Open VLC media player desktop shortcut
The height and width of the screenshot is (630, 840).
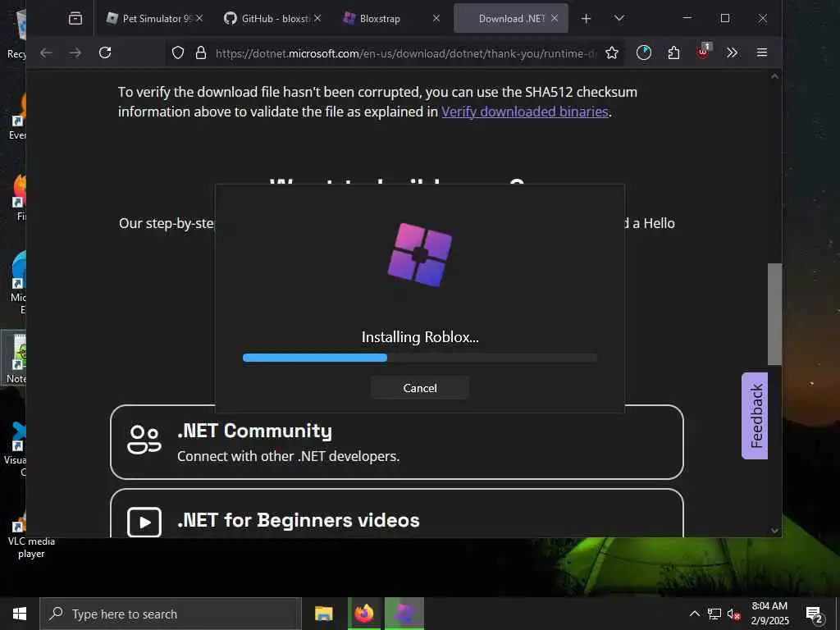[x=31, y=536]
